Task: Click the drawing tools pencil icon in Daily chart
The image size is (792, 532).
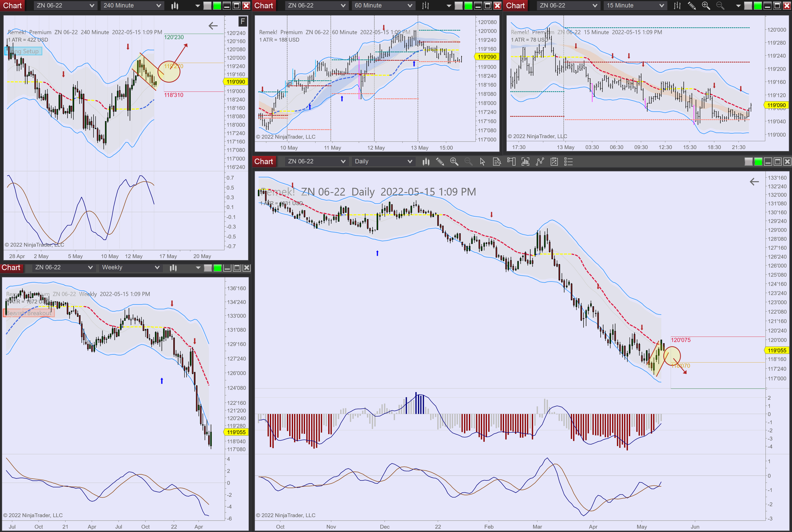Action: pos(440,162)
